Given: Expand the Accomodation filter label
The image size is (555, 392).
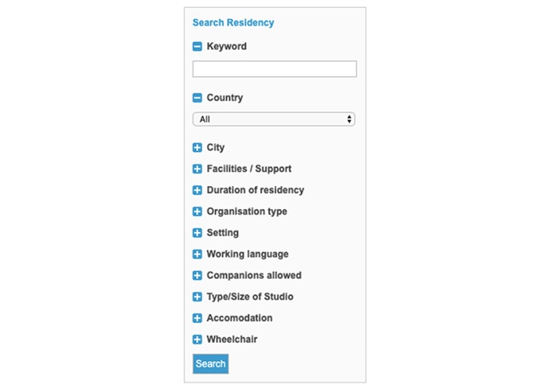Looking at the screenshot, I should 239,318.
